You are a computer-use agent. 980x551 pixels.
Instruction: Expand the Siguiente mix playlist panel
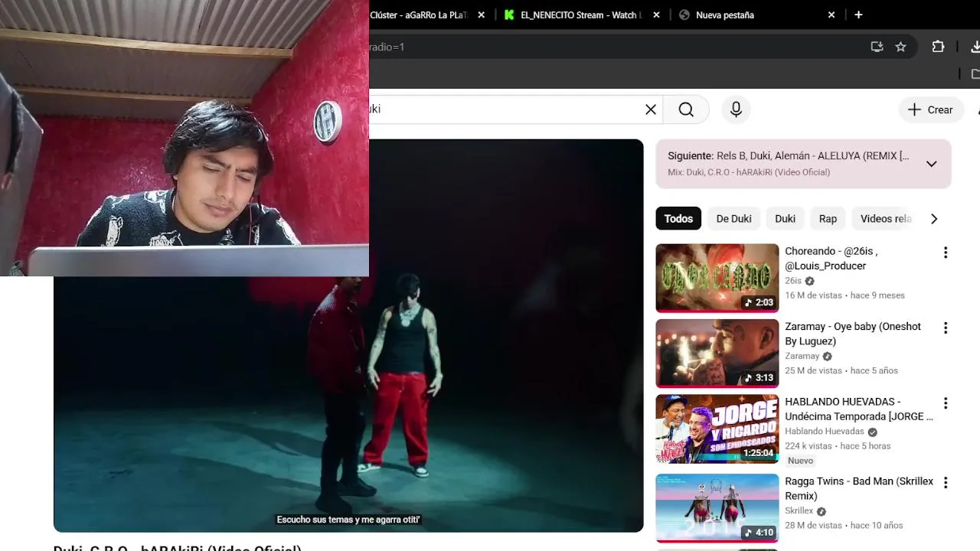[x=931, y=164]
